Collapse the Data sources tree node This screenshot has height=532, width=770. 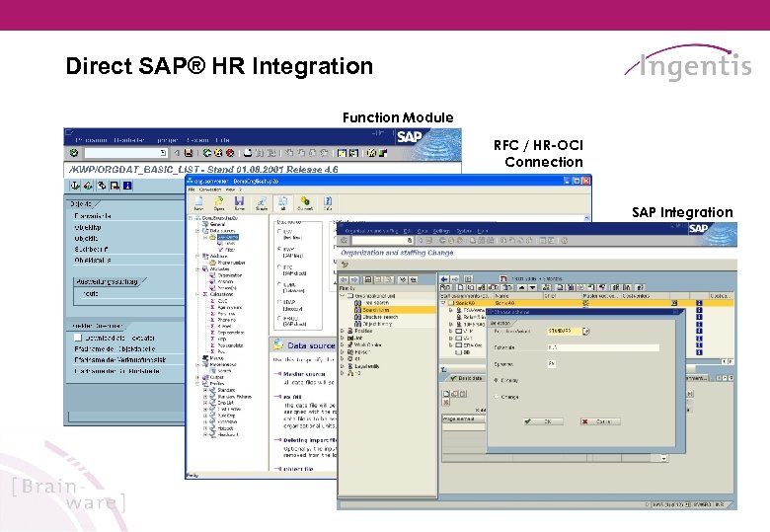tap(198, 231)
